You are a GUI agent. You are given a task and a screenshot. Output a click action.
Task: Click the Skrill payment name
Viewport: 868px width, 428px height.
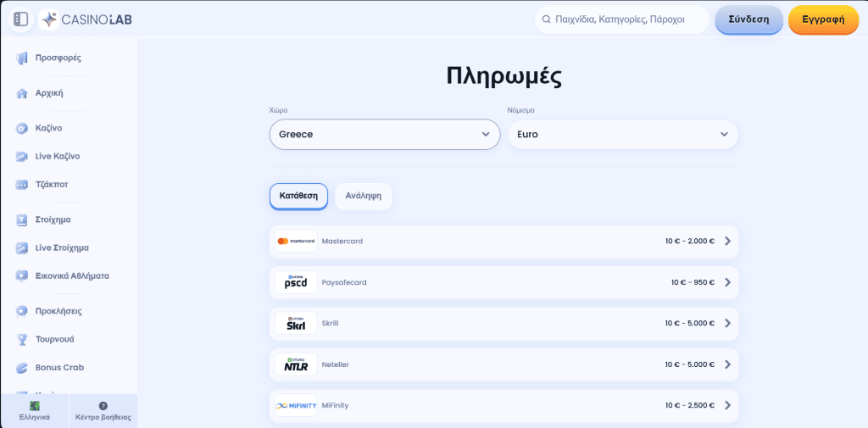click(x=330, y=324)
